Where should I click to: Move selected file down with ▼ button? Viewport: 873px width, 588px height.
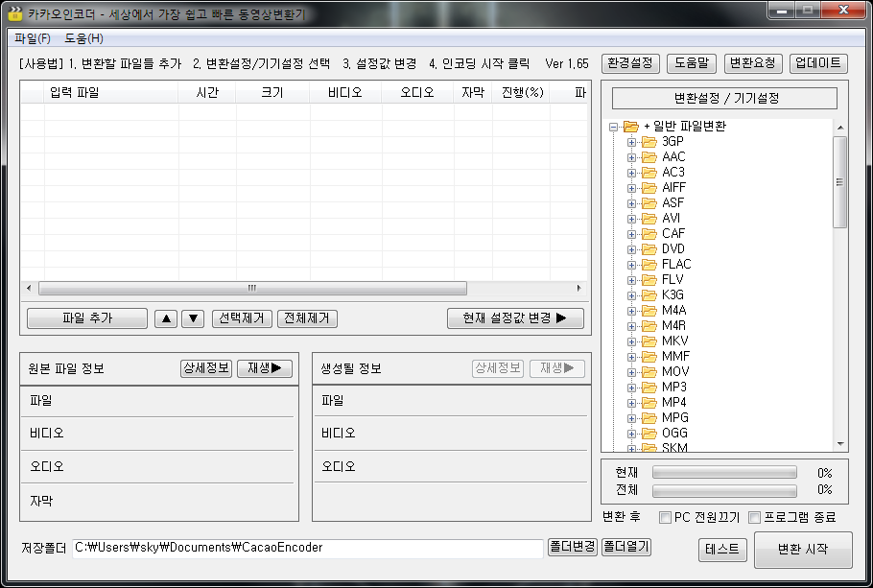click(x=193, y=318)
